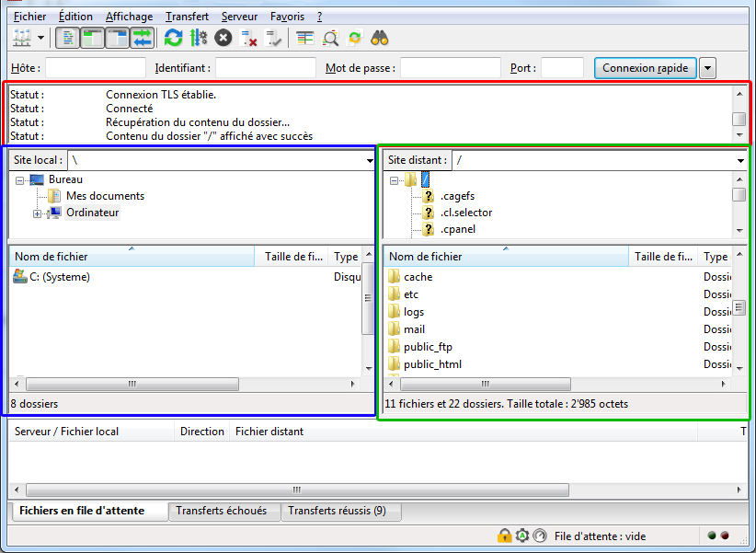This screenshot has width=756, height=553.
Task: Click the TLS lock icon in the status bar
Action: pyautogui.click(x=504, y=536)
